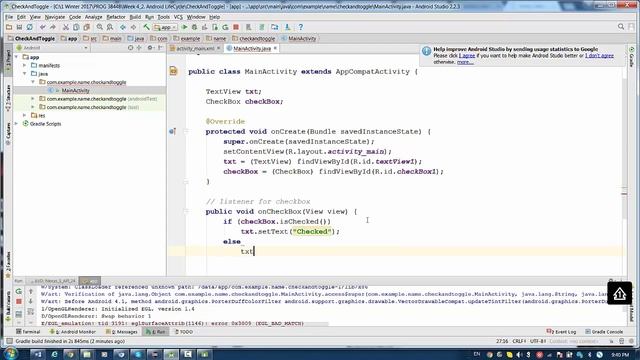Collapse the java folder node
This screenshot has height=360, width=640.
coord(25,74)
